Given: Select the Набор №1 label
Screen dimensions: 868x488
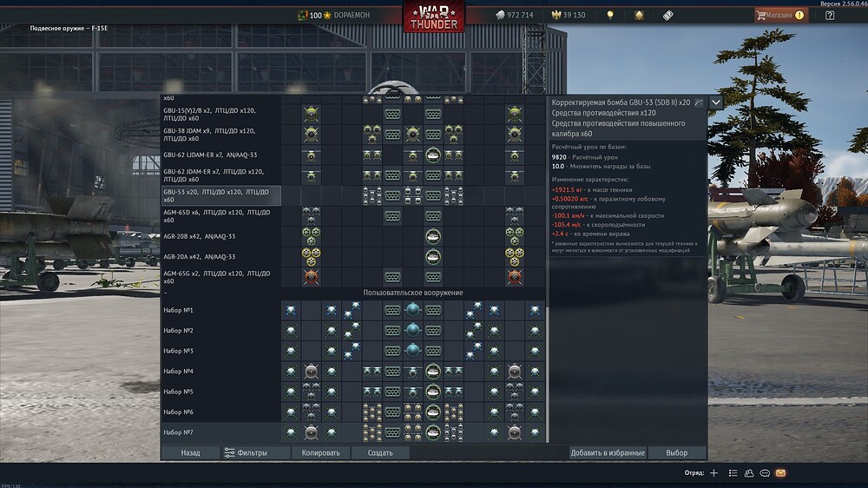Looking at the screenshot, I should pyautogui.click(x=178, y=310).
